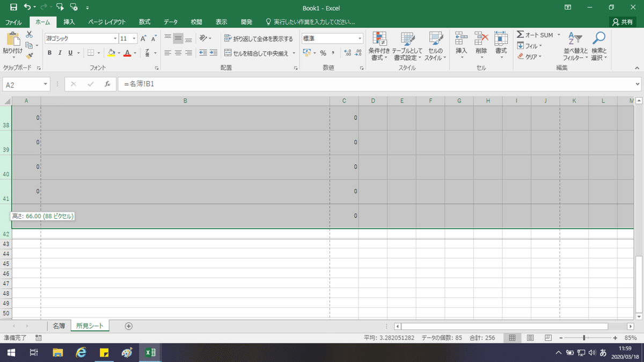644x362 pixels.
Task: Apply cell borders with the border icon
Action: (x=91, y=53)
